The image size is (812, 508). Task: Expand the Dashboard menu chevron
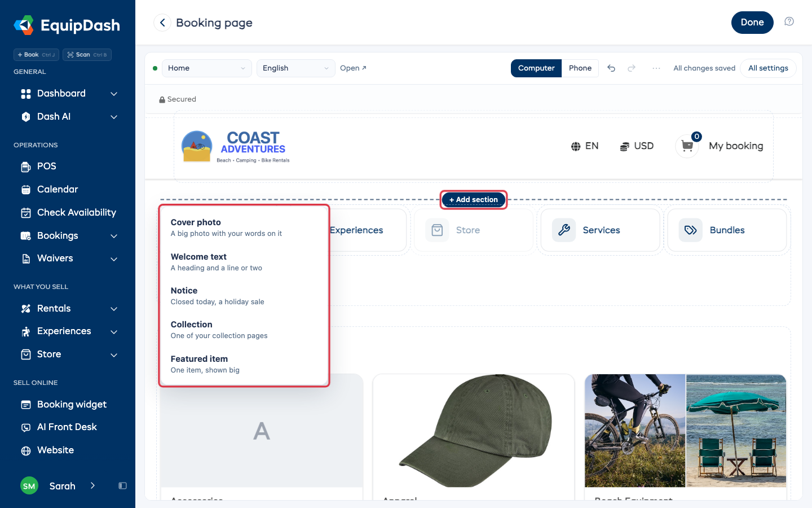(114, 94)
